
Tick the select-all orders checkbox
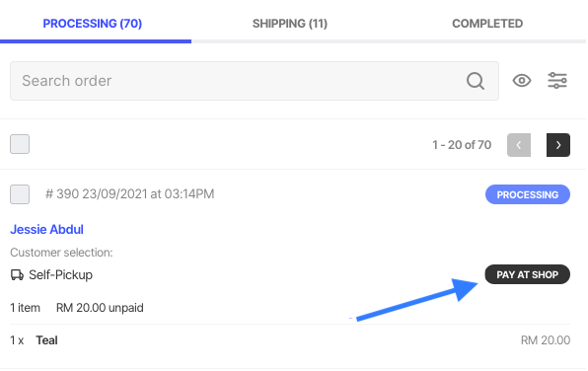click(20, 144)
